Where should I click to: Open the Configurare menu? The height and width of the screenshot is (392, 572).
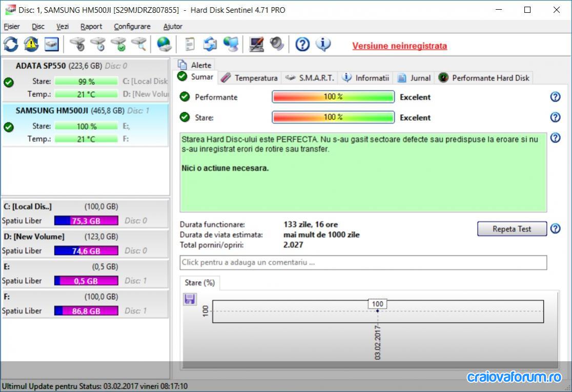(132, 26)
